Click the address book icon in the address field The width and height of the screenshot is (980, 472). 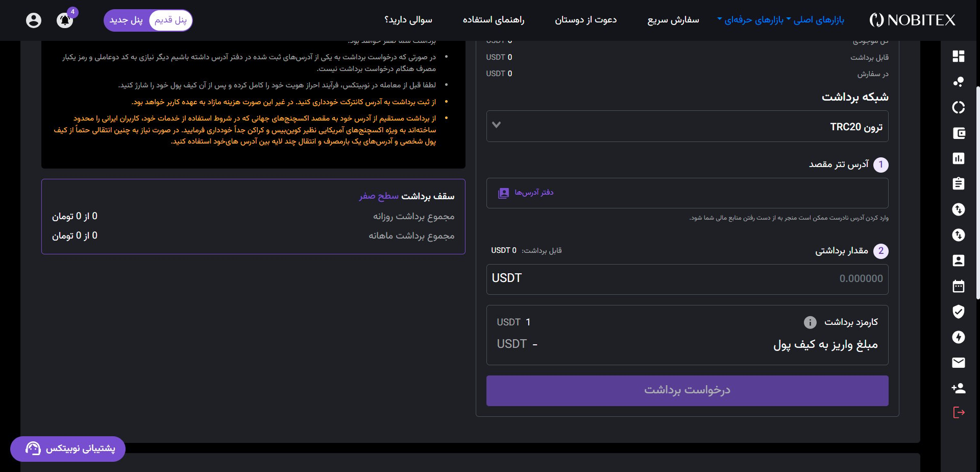tap(503, 193)
